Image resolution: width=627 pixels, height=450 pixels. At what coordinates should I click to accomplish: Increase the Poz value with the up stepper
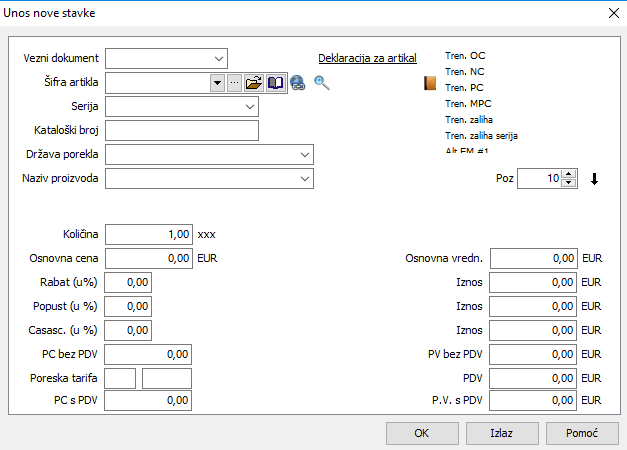tap(569, 175)
